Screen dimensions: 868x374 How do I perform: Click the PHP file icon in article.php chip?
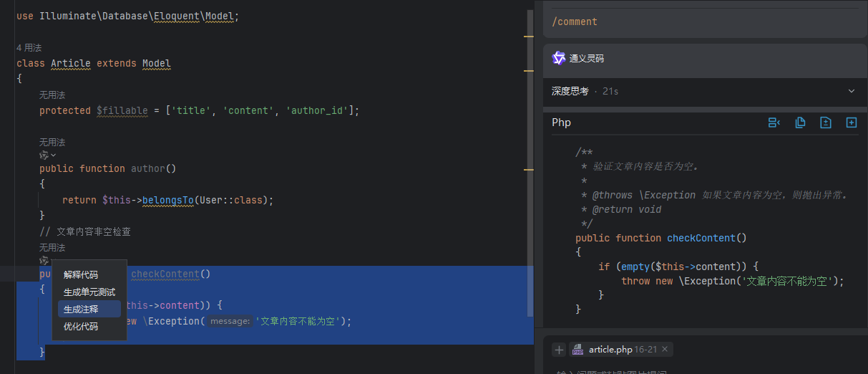click(x=577, y=350)
